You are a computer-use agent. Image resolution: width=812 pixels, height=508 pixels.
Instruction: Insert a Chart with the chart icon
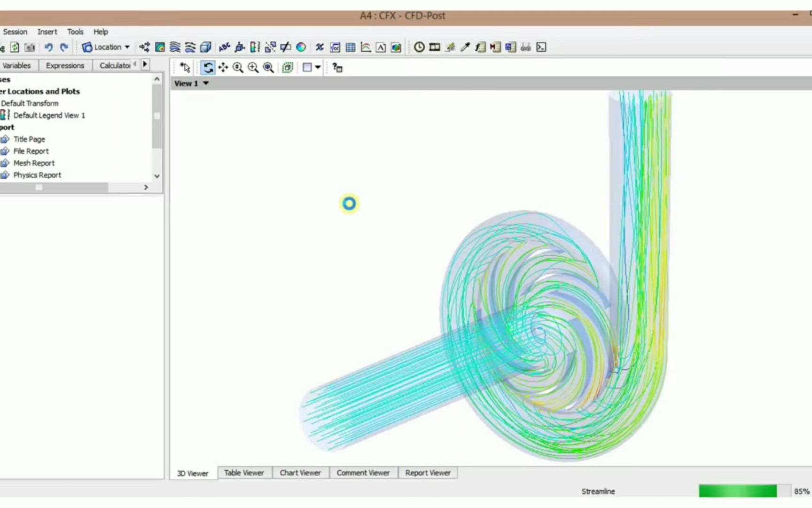365,47
